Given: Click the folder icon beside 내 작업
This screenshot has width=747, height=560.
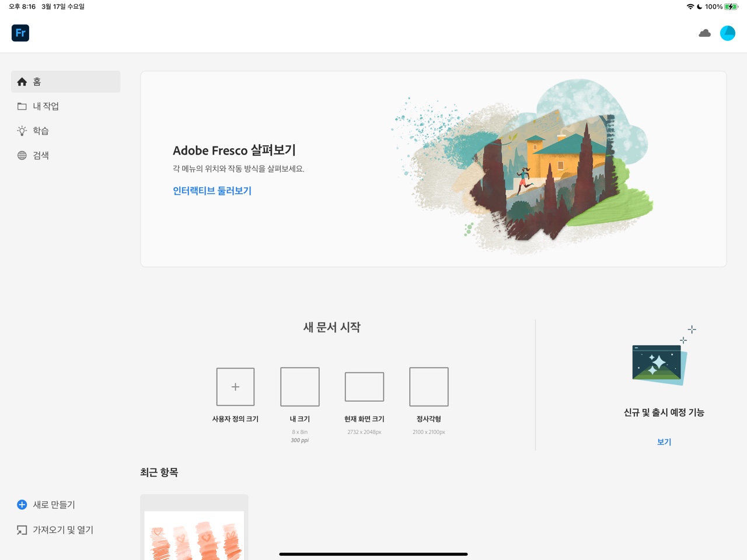Looking at the screenshot, I should click(x=22, y=106).
